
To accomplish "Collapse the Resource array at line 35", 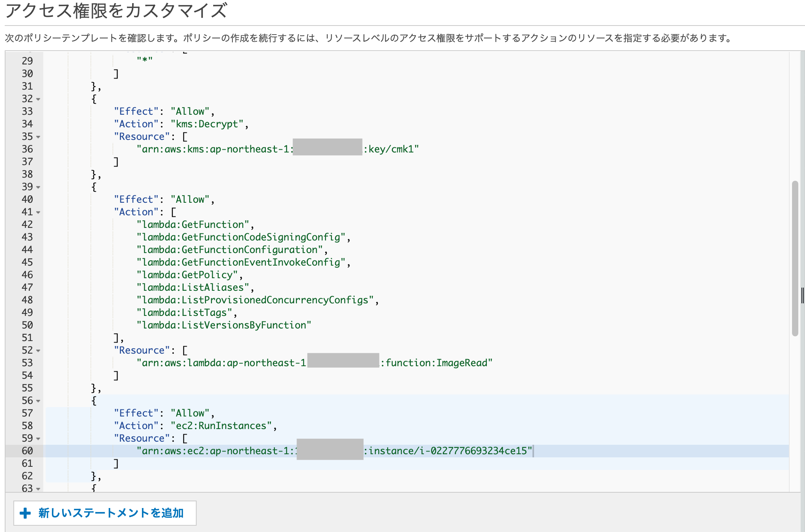I will pos(38,137).
